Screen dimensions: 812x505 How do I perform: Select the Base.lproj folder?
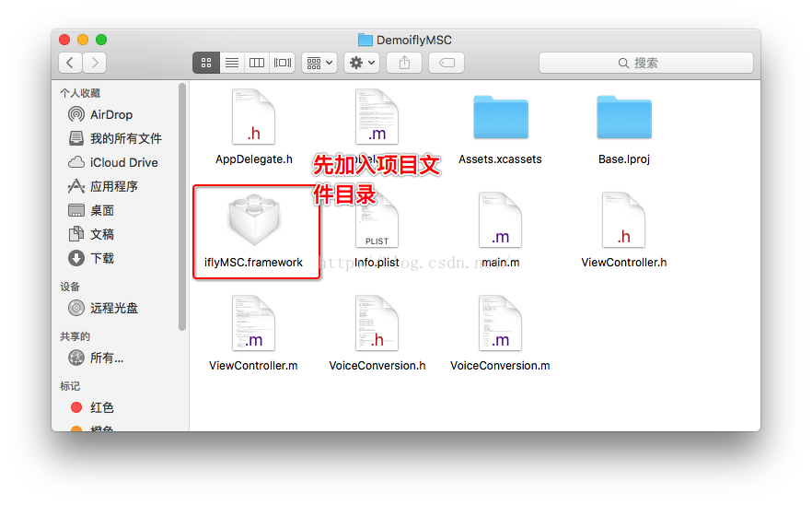(624, 117)
